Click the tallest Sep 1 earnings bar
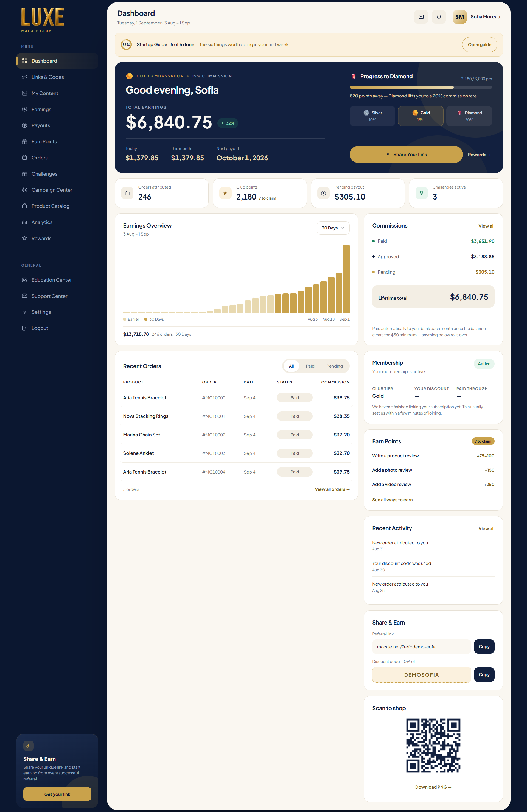The image size is (527, 812). pos(346,279)
